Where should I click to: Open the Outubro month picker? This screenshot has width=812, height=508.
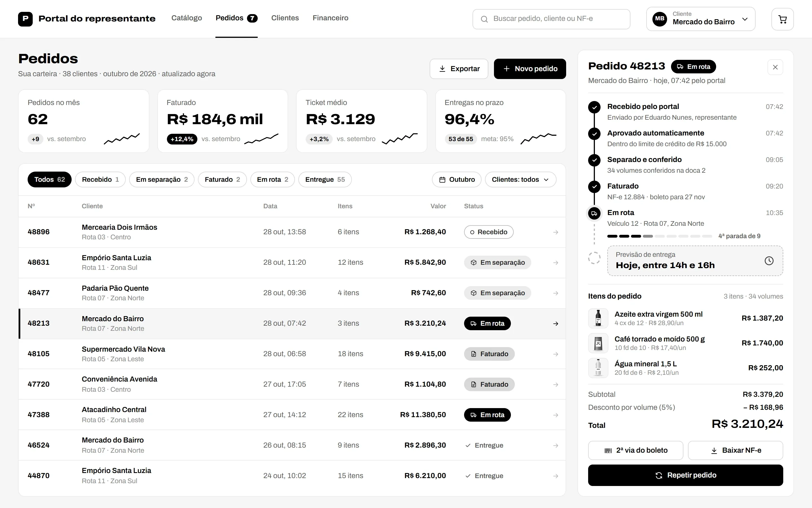(457, 179)
